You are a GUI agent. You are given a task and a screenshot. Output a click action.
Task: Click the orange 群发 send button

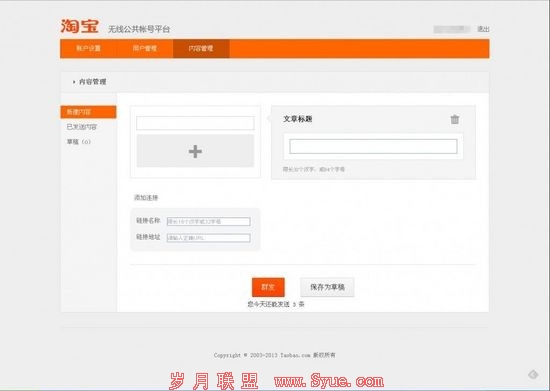pos(268,287)
